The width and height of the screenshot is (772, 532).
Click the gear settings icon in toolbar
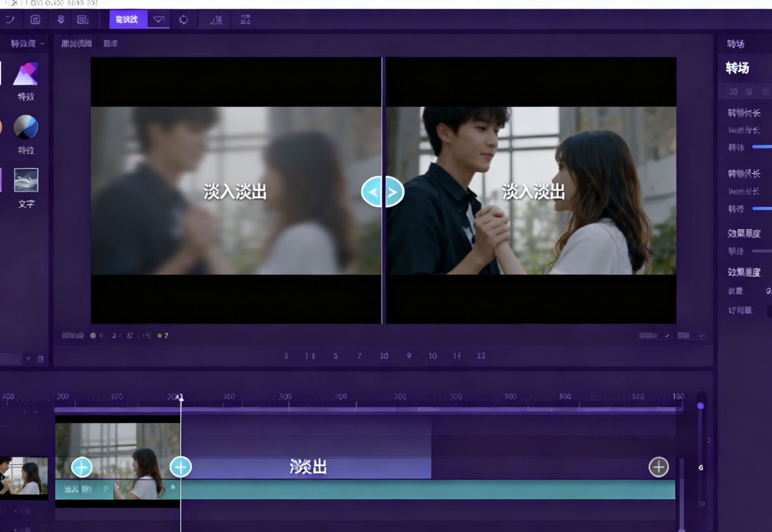(183, 20)
